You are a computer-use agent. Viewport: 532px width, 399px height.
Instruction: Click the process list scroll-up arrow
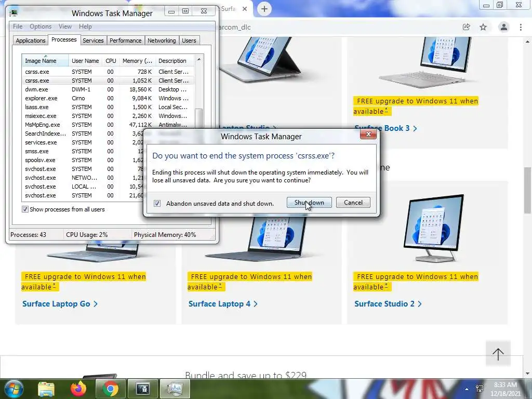pos(199,59)
